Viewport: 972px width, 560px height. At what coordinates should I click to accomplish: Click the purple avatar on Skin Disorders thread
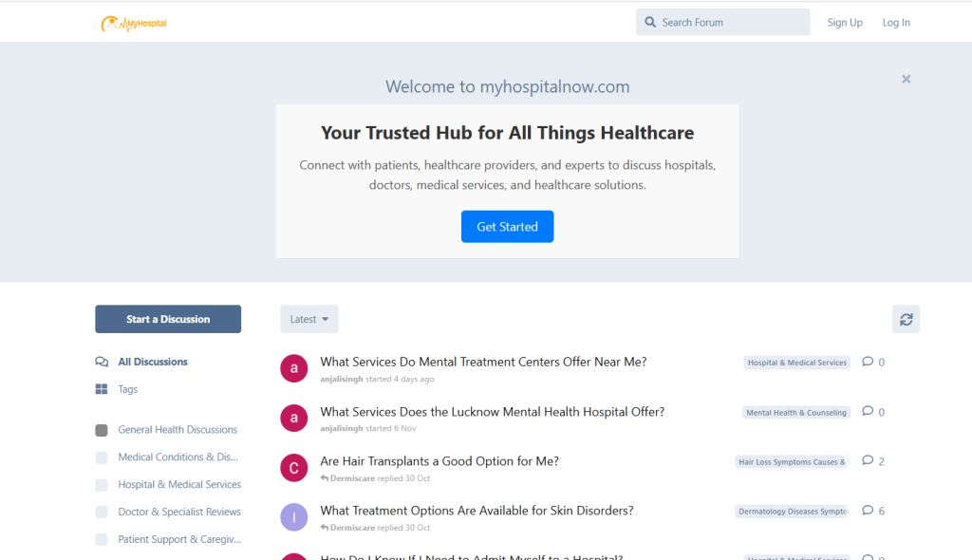[294, 517]
